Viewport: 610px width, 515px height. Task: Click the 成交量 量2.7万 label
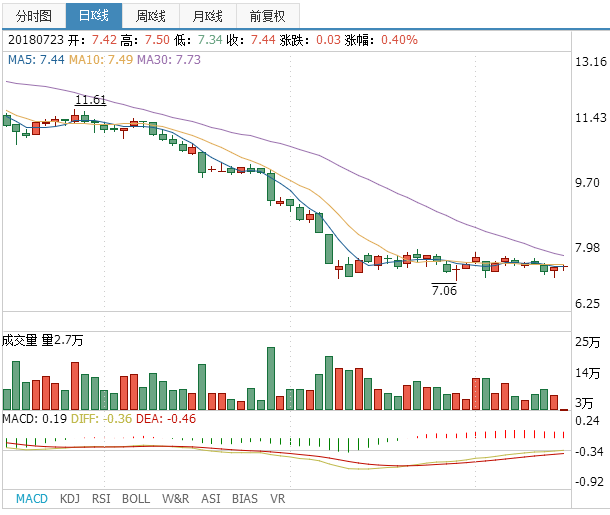(43, 340)
